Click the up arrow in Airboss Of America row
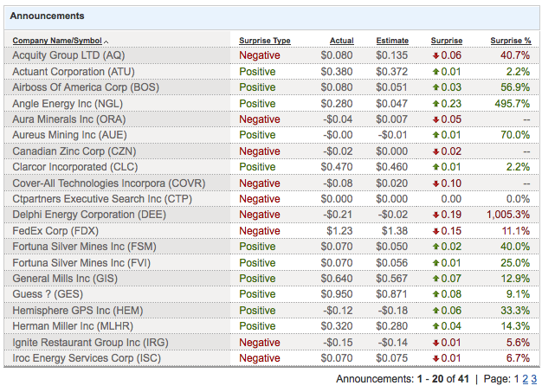The width and height of the screenshot is (542, 392). pyautogui.click(x=436, y=87)
